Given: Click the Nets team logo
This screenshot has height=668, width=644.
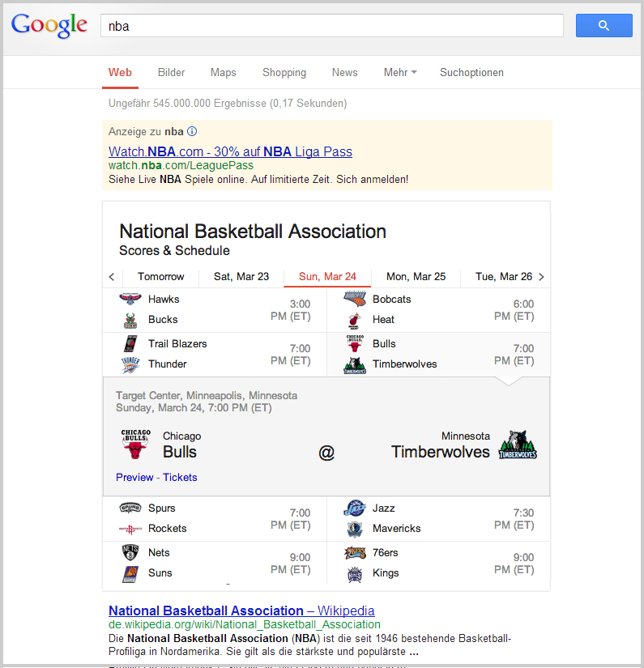Looking at the screenshot, I should pyautogui.click(x=130, y=553).
